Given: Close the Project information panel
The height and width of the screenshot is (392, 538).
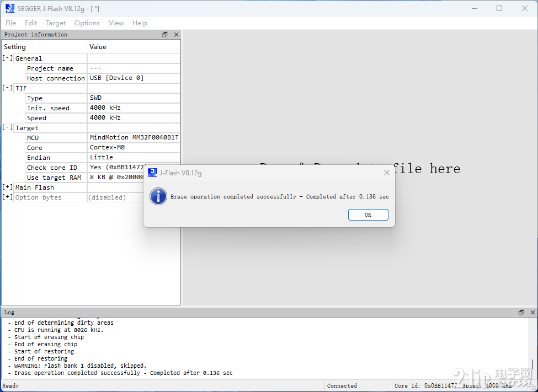Looking at the screenshot, I should pyautogui.click(x=177, y=34).
